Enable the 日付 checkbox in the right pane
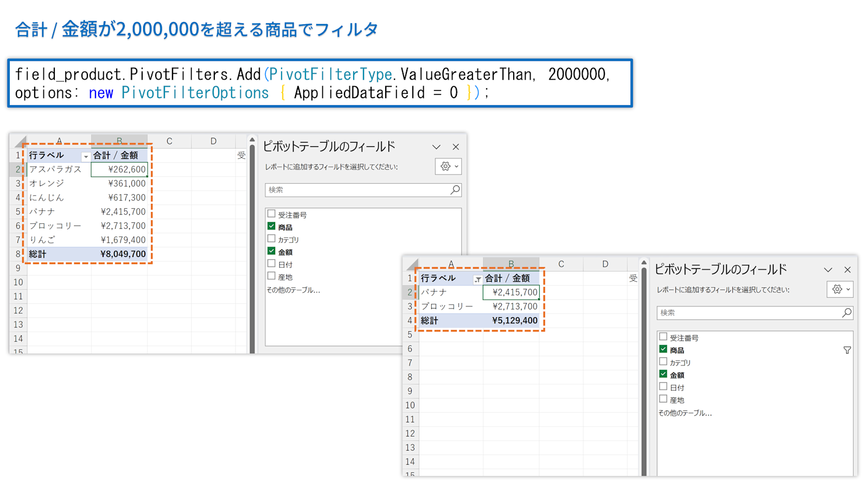The height and width of the screenshot is (488, 868). (x=663, y=387)
